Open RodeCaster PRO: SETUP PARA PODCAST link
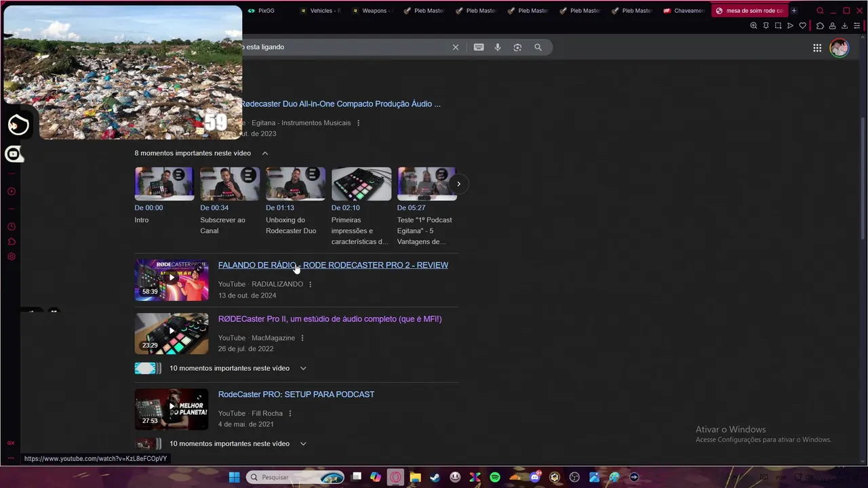Viewport: 868px width, 488px height. 296,394
